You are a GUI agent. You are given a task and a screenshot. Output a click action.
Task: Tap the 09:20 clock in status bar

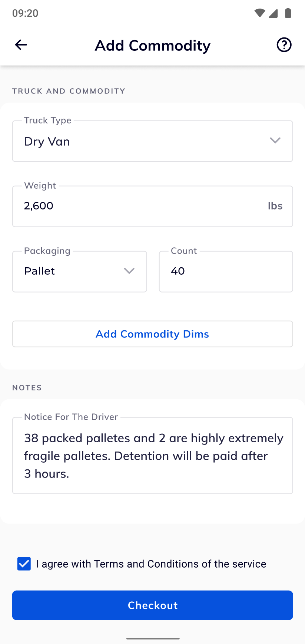click(25, 13)
